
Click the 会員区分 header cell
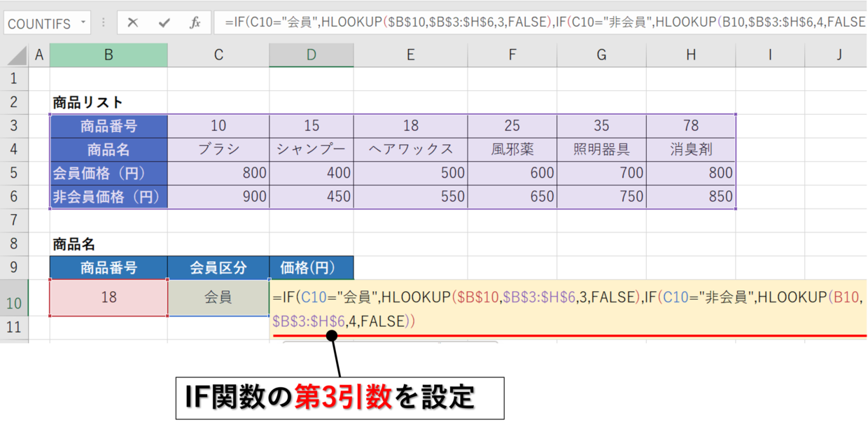[218, 267]
